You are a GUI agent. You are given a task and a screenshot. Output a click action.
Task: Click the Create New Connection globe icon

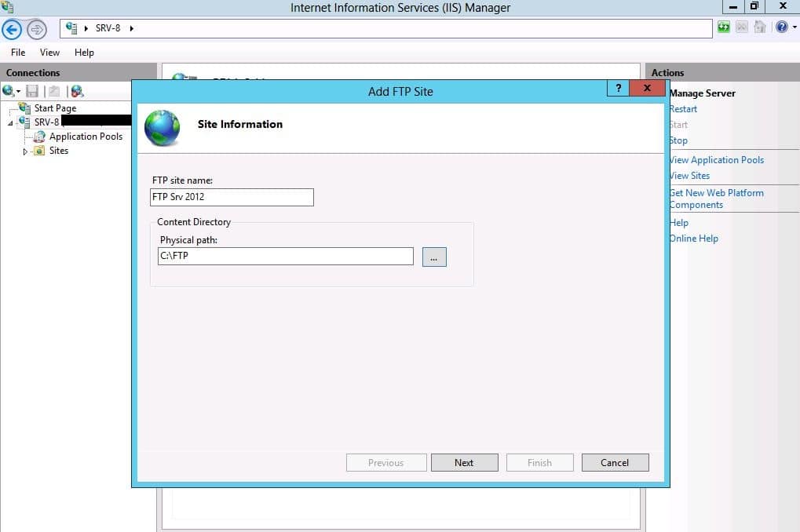pos(8,91)
